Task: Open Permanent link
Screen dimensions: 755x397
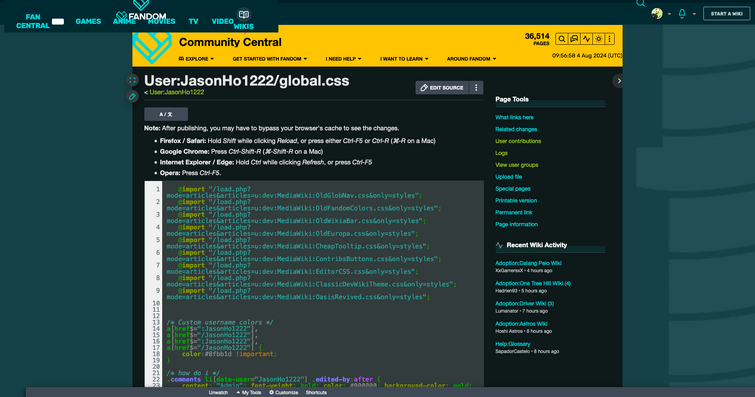Action: pos(514,212)
